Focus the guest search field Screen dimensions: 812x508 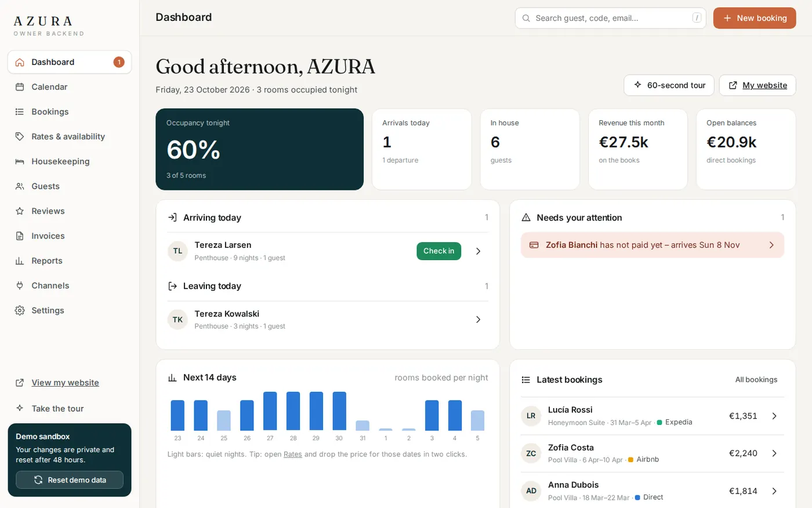[611, 18]
